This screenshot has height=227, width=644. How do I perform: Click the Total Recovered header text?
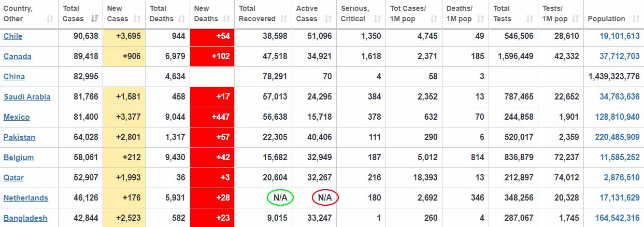point(257,13)
